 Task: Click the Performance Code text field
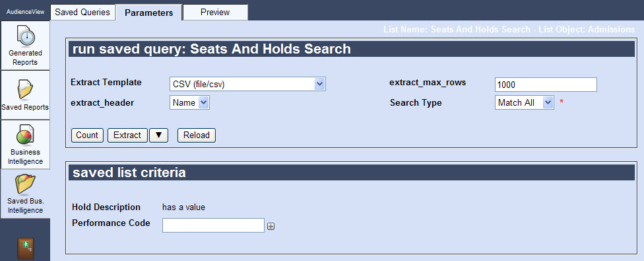213,225
